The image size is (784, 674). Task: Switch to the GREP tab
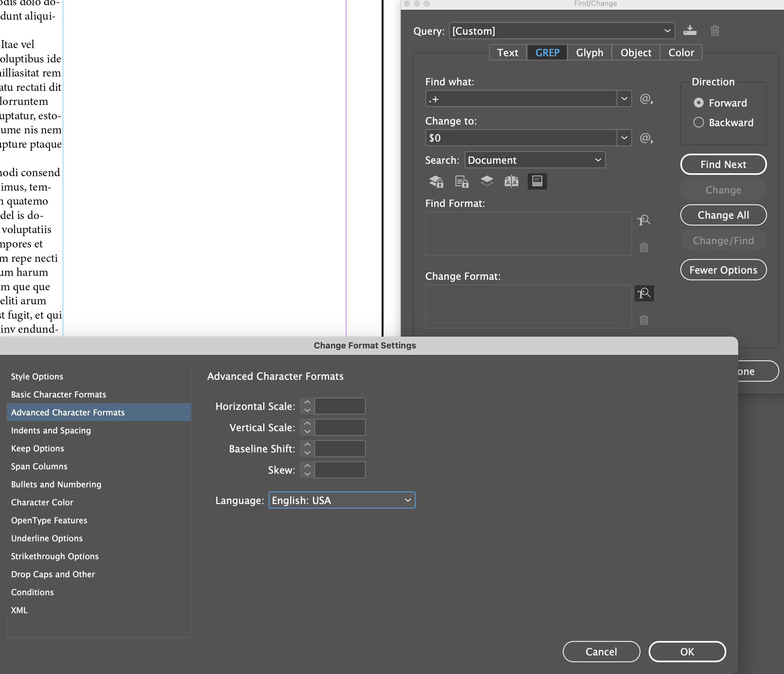547,53
